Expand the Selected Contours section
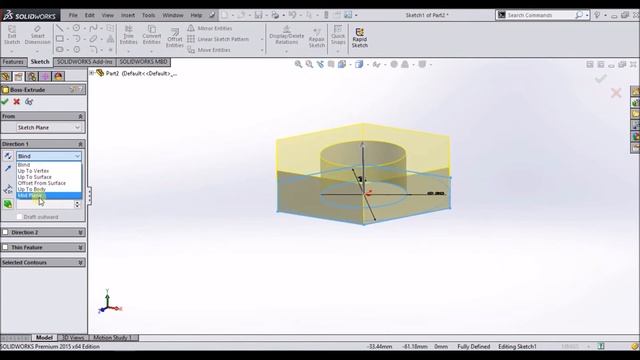Image resolution: width=640 pixels, height=360 pixels. pos(80,262)
